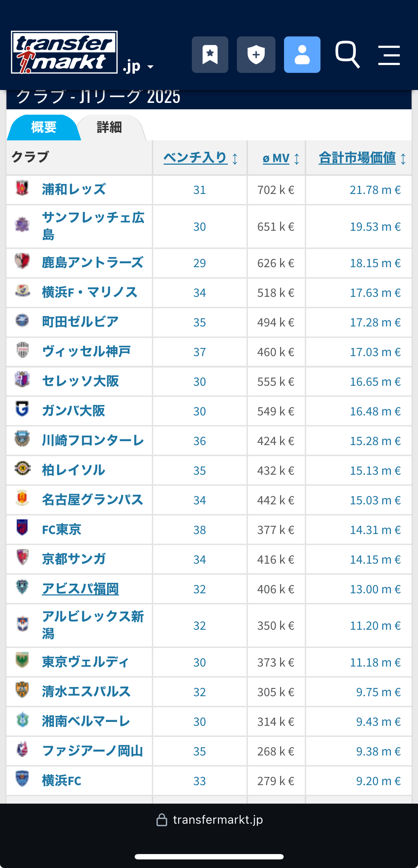Expand the .jp country domain dropdown
Screen dimensions: 418x868
click(139, 67)
